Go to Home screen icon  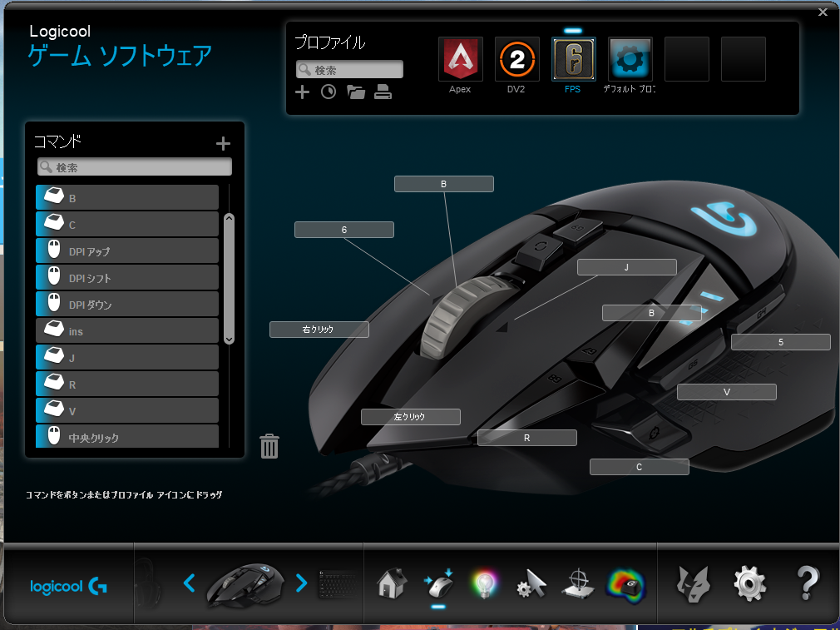coord(392,583)
